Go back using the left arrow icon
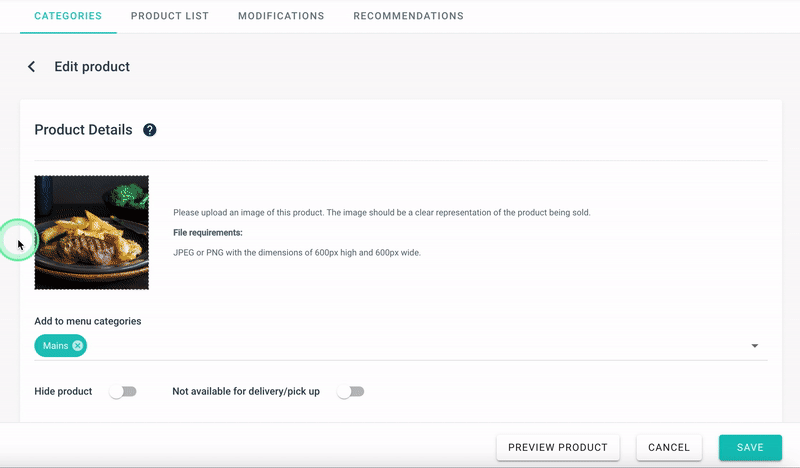Viewport: 800px width, 468px height. coord(32,67)
